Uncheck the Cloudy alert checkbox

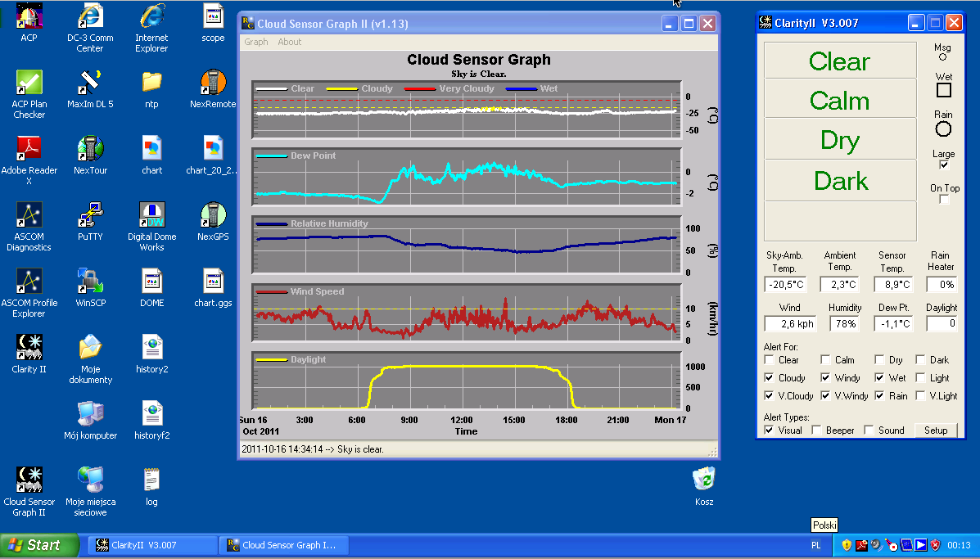770,378
